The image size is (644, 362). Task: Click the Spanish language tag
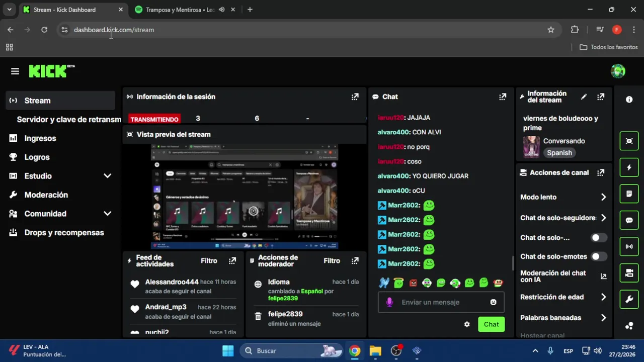tap(559, 153)
